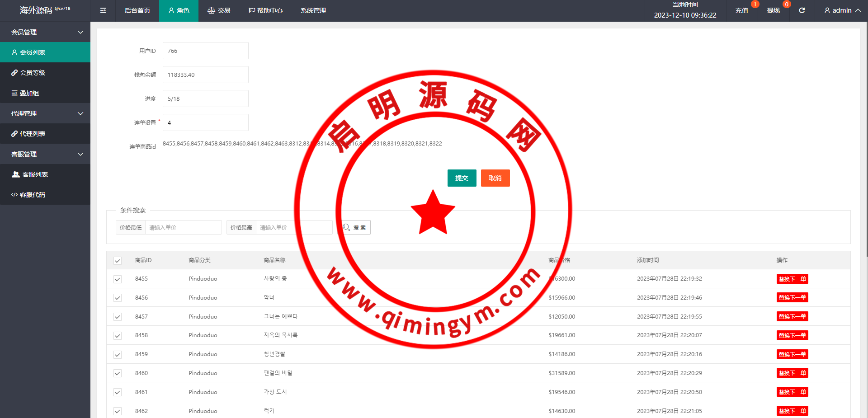Click the 提现 withdrawal notification item
The width and height of the screenshot is (868, 418).
(x=773, y=10)
